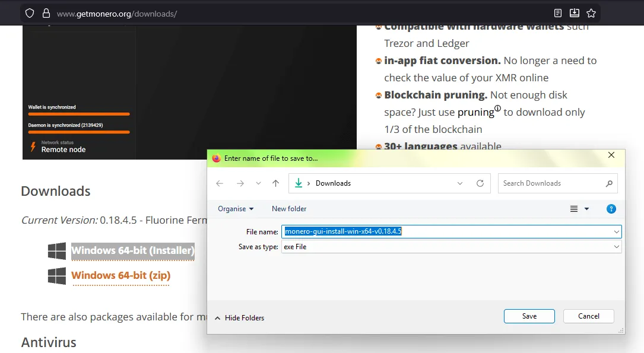Screen dimensions: 644x353
Task: Click the Antivirus heading
Action: click(x=49, y=342)
